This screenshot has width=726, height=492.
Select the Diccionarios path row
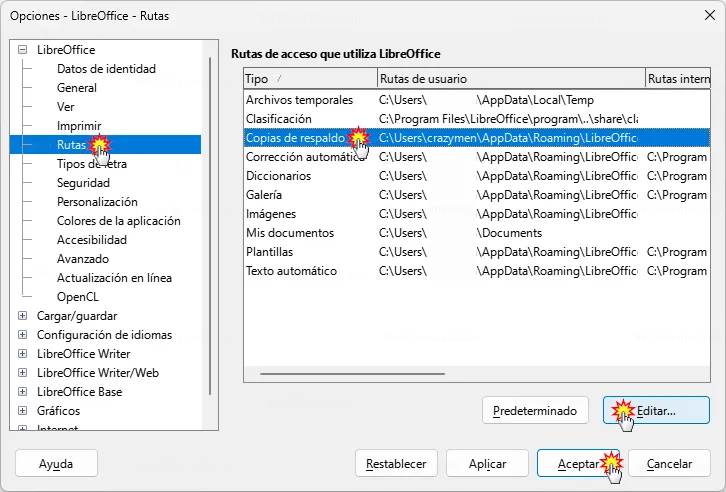[x=477, y=176]
